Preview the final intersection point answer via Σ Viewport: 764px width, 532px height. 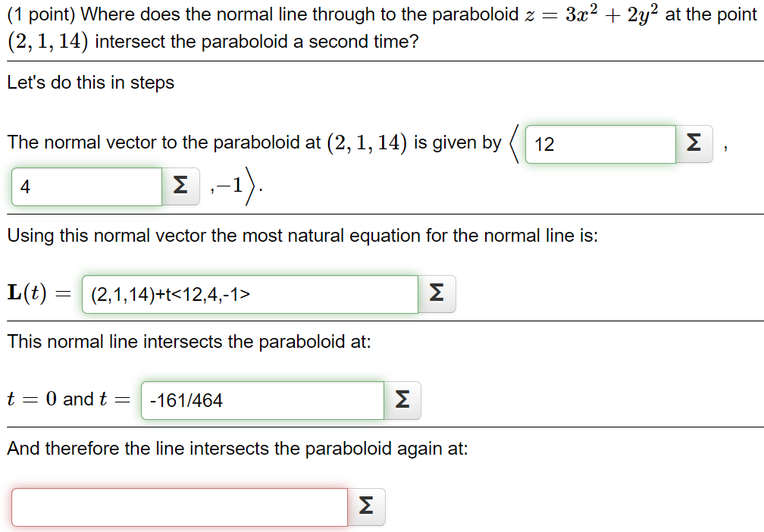point(367,505)
